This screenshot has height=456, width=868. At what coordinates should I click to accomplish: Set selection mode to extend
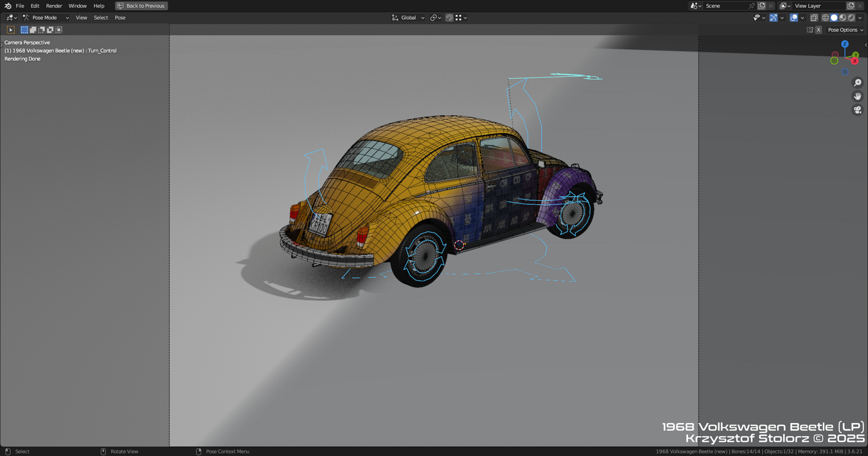tap(33, 30)
